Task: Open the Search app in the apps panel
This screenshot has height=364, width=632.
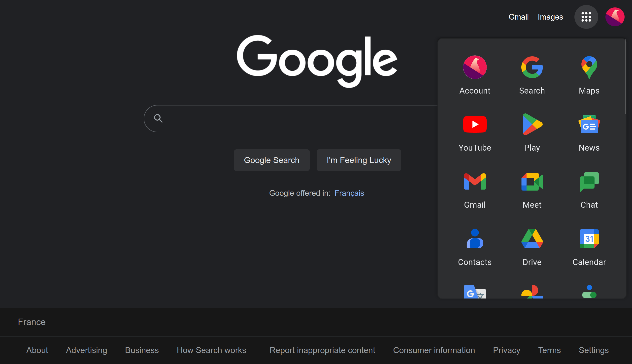Action: pos(532,75)
